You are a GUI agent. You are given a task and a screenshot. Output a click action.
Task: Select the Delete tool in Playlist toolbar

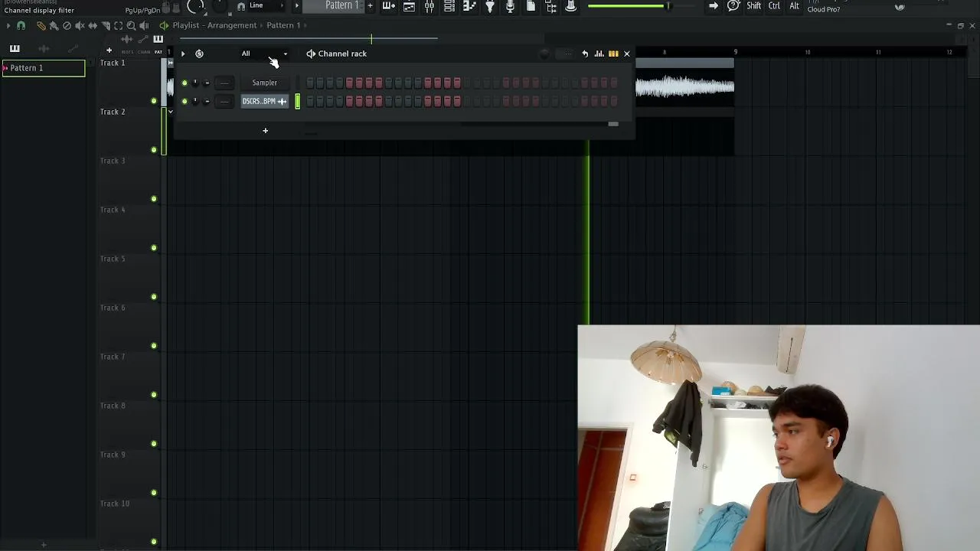[67, 25]
